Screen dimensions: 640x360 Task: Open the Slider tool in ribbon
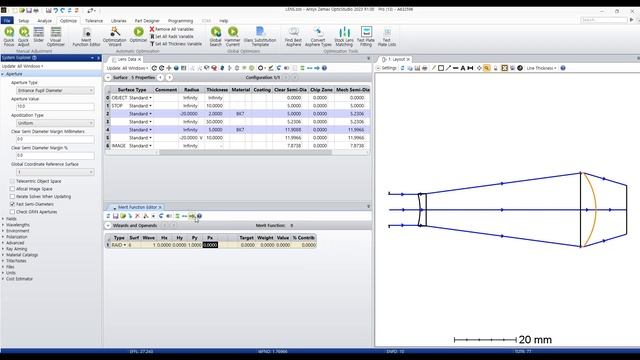pyautogui.click(x=39, y=34)
